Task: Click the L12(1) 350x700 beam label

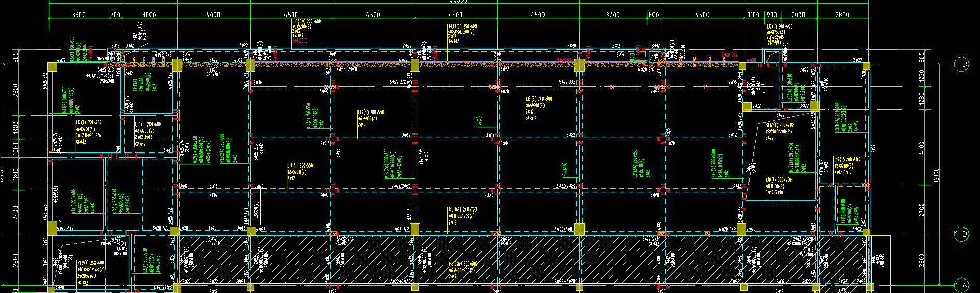Action: click(x=89, y=123)
